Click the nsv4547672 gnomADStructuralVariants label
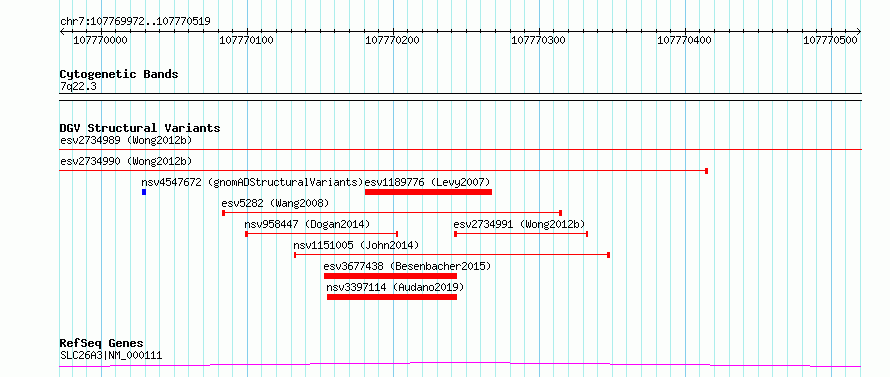This screenshot has width=890, height=377. [x=252, y=182]
